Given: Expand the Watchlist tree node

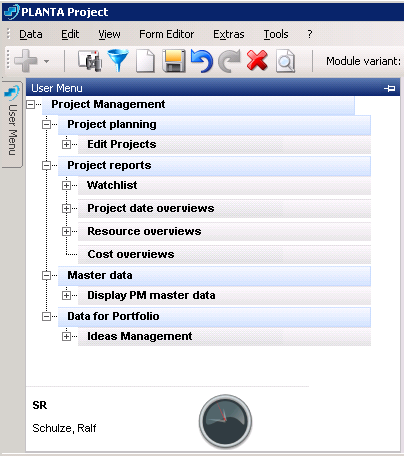Looking at the screenshot, I should (66, 186).
